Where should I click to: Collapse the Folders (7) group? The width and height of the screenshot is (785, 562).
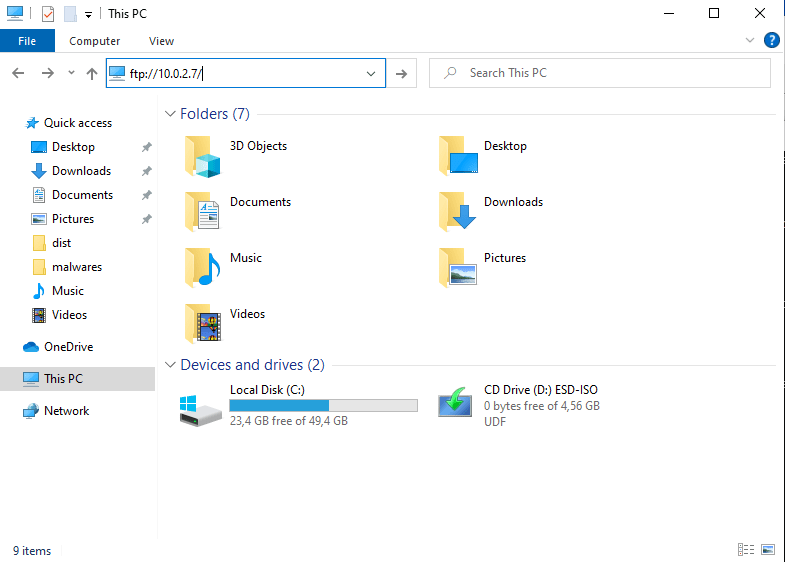coord(170,114)
